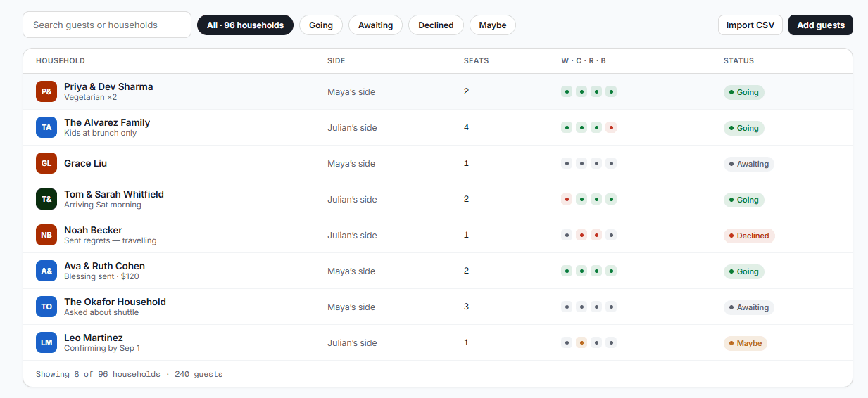Click seat count 4 for The Alvarez Family
Viewport: 868px width, 398px height.
pyautogui.click(x=466, y=127)
